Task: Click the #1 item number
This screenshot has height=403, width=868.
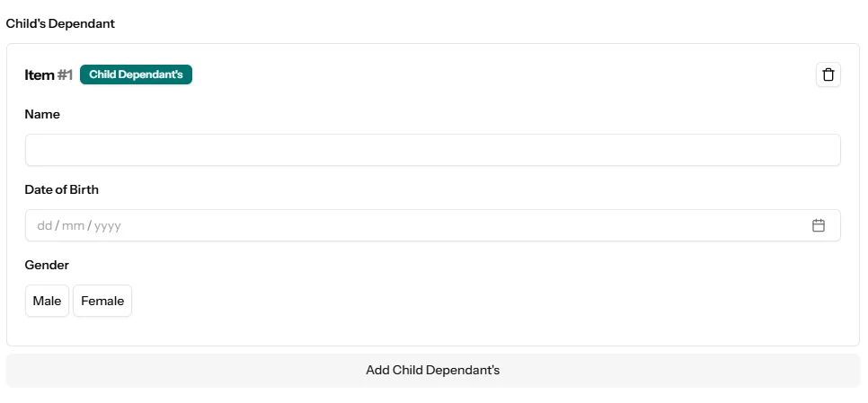Action: pos(65,75)
